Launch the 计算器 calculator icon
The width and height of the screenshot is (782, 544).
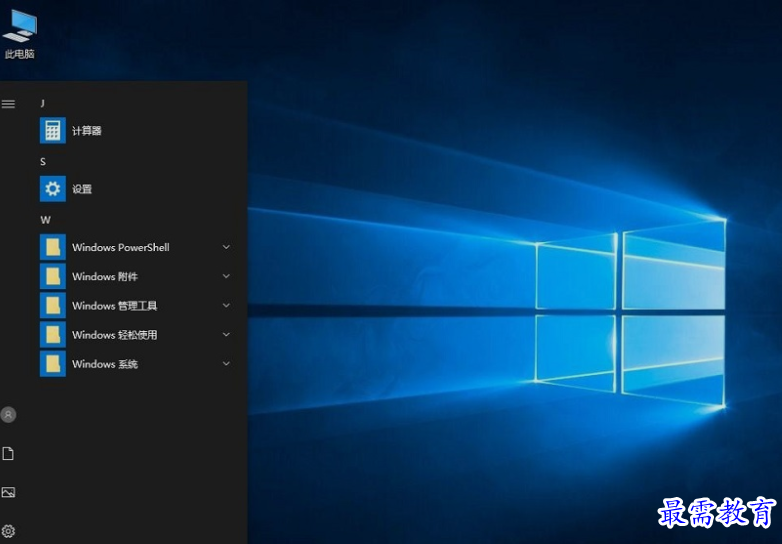point(53,131)
